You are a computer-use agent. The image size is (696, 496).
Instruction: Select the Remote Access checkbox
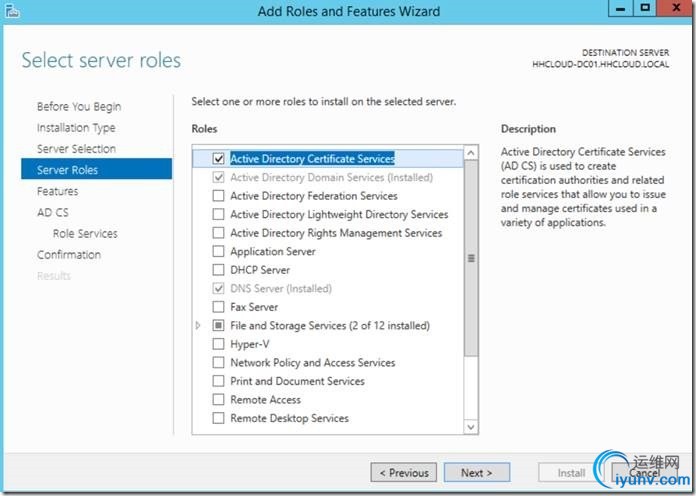point(219,400)
